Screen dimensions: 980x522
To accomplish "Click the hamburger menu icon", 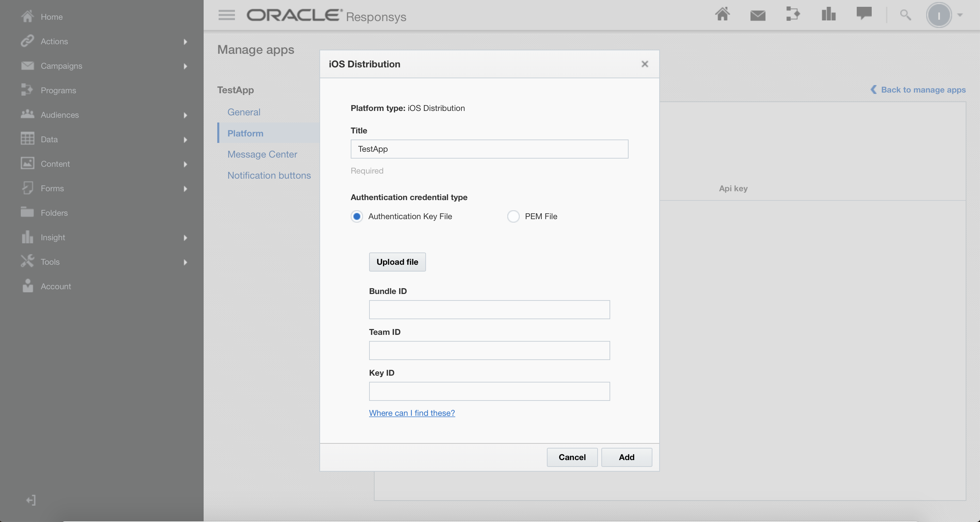I will tap(226, 15).
